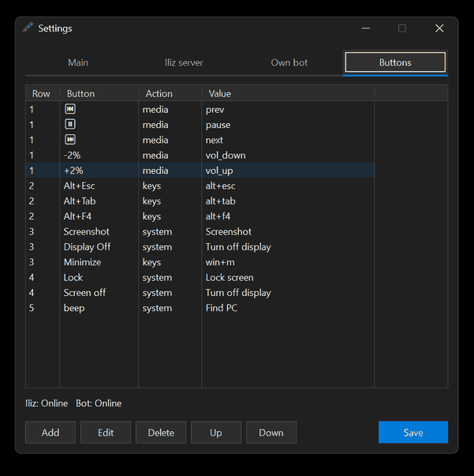Select the Minimize button entry
Viewport: 474px width, 476px height.
click(x=82, y=262)
